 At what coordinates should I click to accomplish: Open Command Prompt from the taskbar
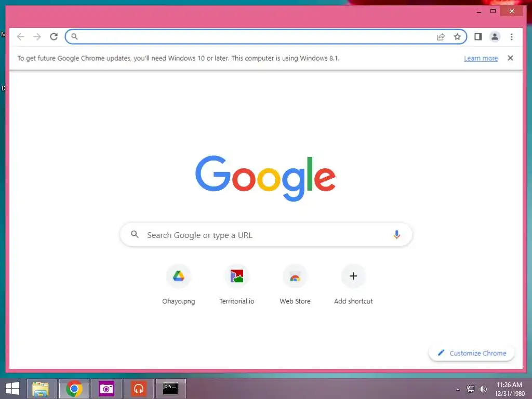tap(170, 389)
